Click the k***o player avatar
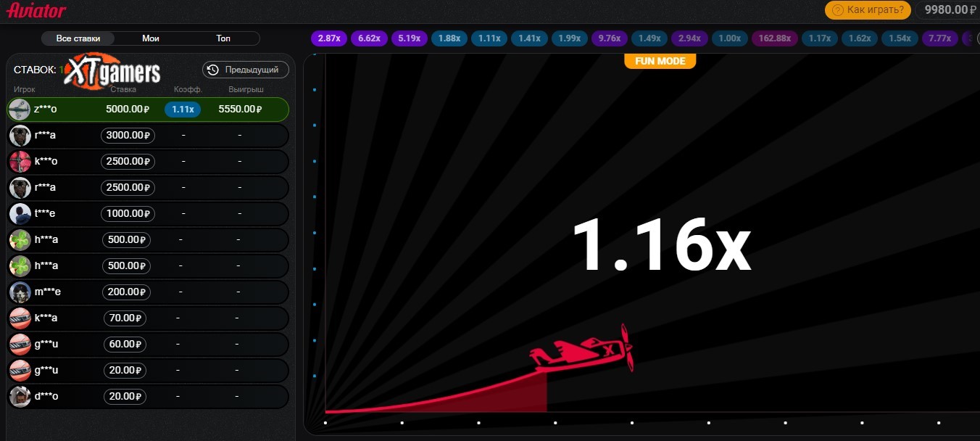Screen dimensions: 980x441 pyautogui.click(x=20, y=161)
